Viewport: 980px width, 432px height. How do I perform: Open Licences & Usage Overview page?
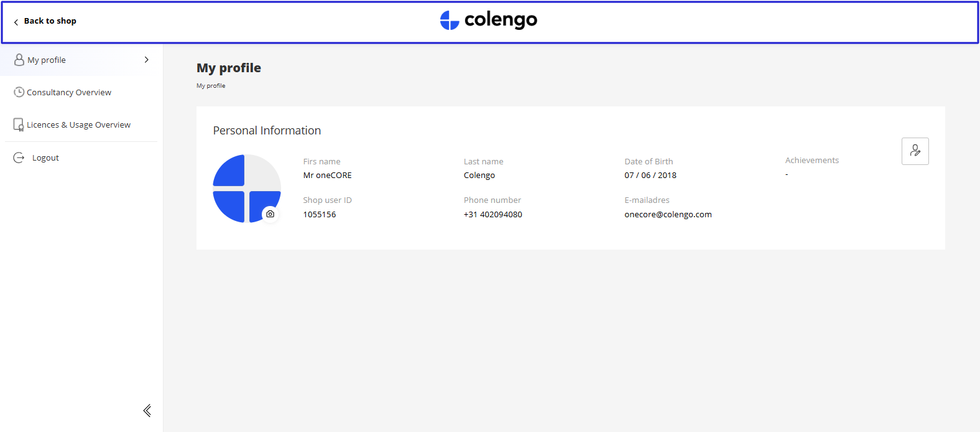coord(78,125)
